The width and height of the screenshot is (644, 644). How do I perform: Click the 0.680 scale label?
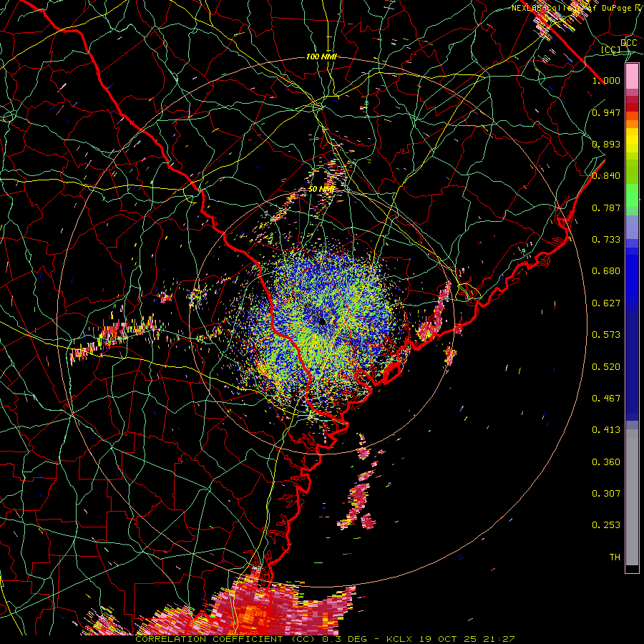[606, 271]
